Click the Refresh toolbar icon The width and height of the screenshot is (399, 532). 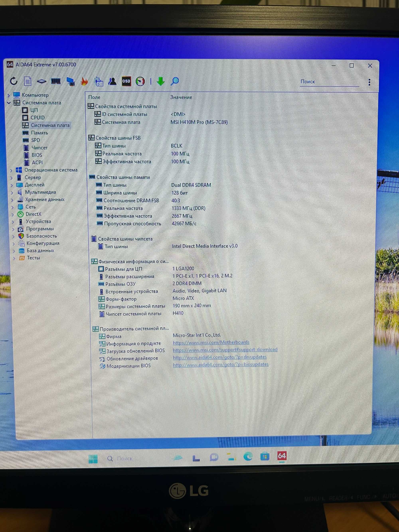point(14,81)
